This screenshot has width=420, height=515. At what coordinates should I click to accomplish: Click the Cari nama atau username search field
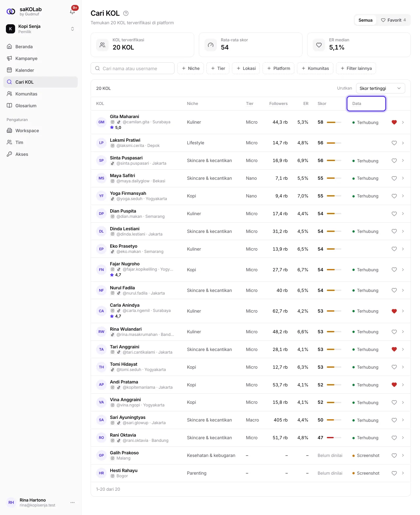point(133,68)
